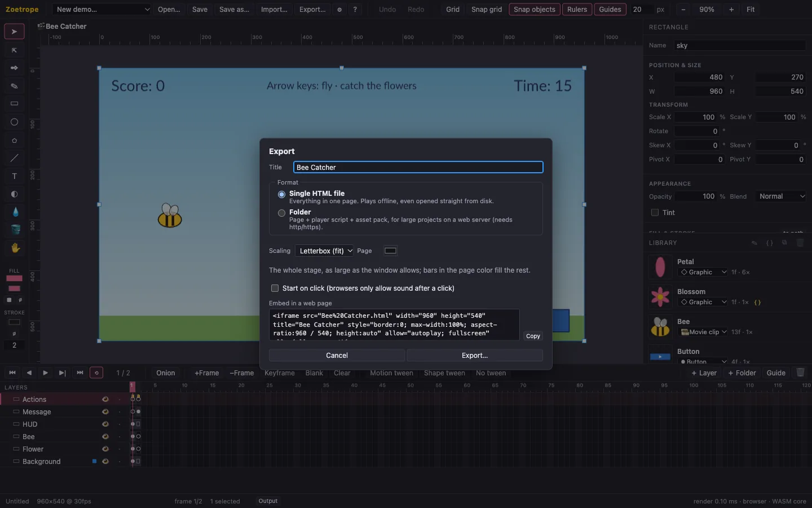This screenshot has width=812, height=508.
Task: Select the hand pan tool
Action: click(14, 248)
